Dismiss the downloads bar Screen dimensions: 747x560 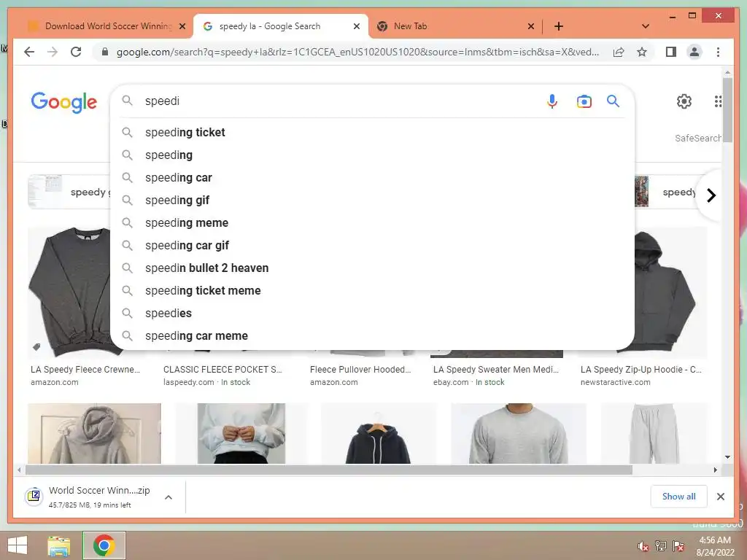pos(720,497)
